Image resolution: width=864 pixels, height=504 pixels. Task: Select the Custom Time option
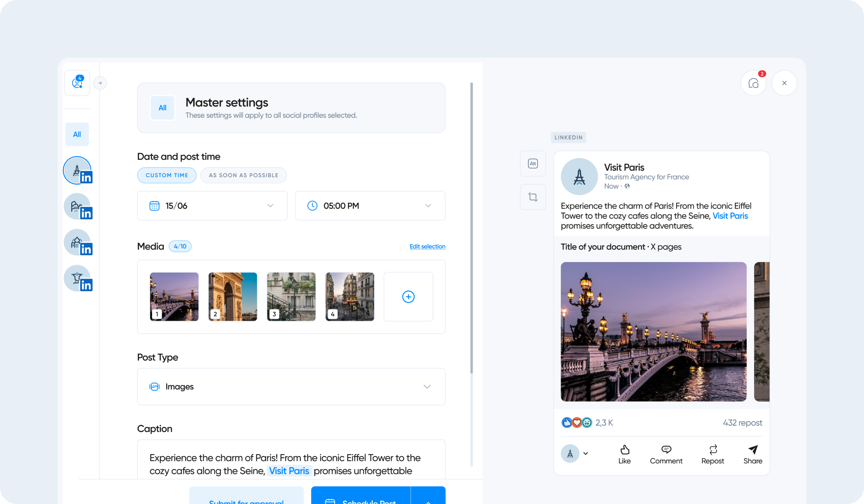pyautogui.click(x=167, y=175)
